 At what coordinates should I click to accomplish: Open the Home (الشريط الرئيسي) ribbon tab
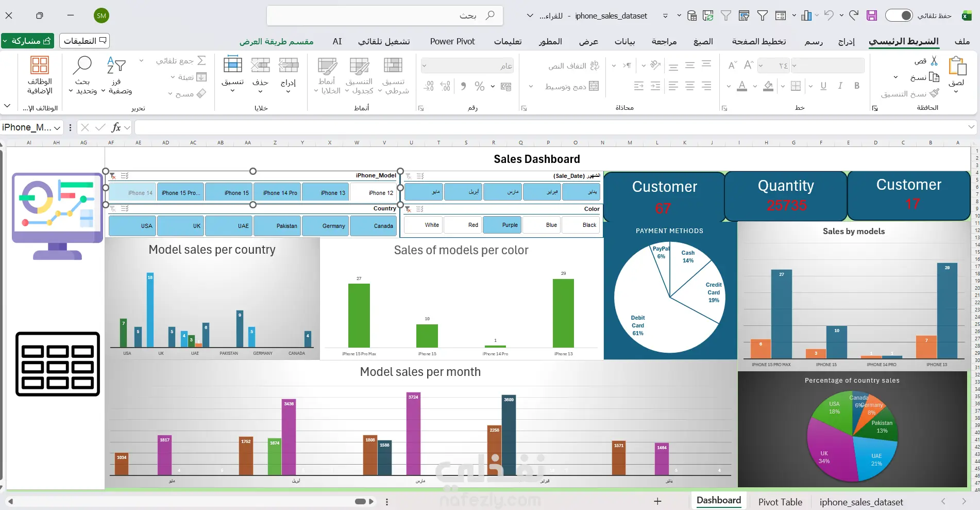click(x=904, y=41)
